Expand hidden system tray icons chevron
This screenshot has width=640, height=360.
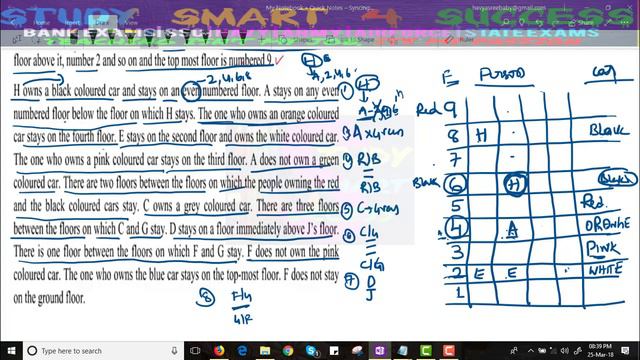[531, 351]
